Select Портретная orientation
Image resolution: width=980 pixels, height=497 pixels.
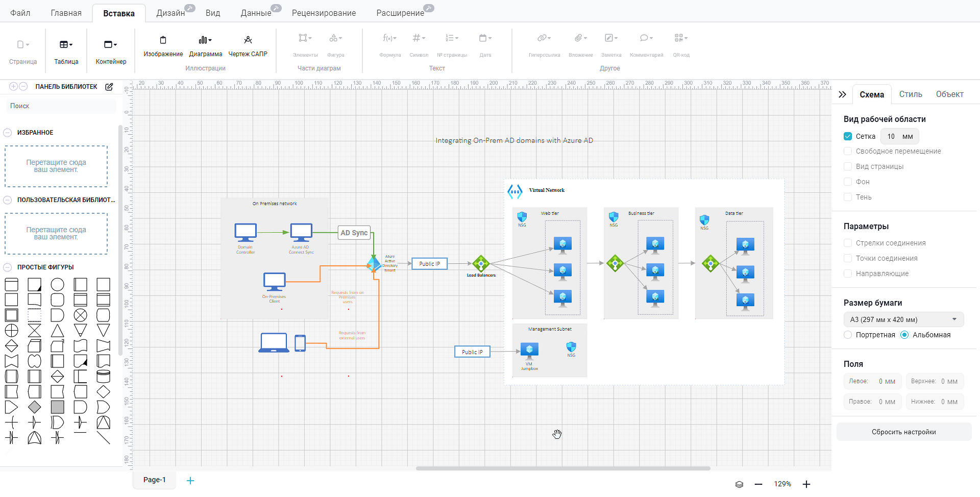click(848, 335)
